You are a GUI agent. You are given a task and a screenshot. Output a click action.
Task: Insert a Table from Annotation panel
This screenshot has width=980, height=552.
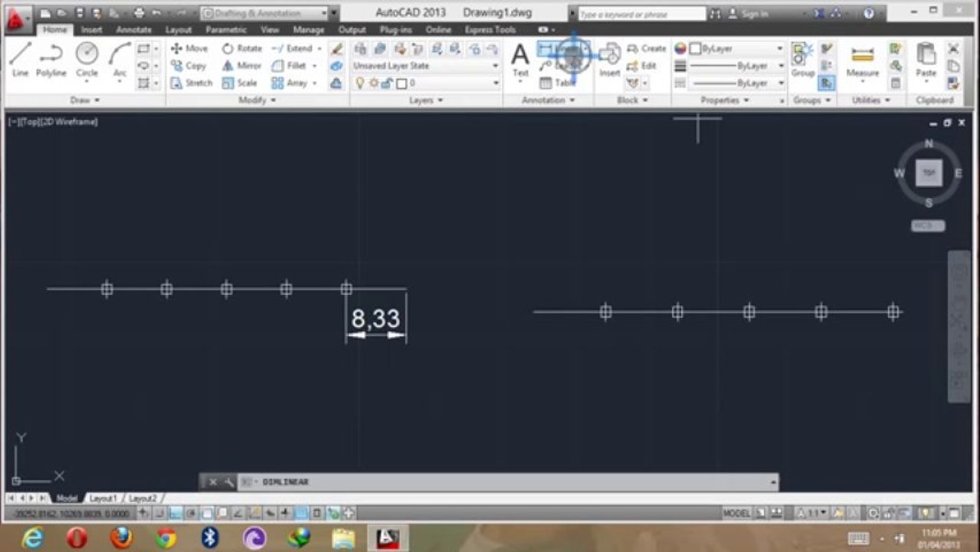coord(557,83)
